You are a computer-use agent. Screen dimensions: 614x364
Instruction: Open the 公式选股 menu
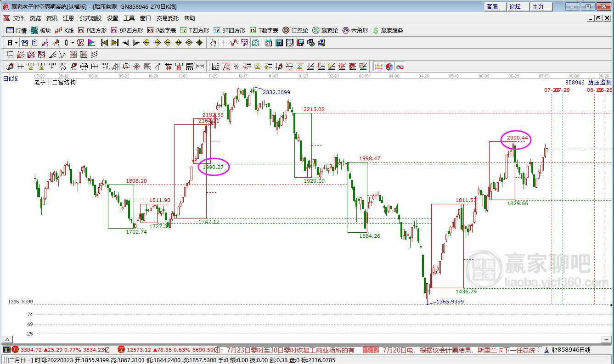(x=90, y=18)
